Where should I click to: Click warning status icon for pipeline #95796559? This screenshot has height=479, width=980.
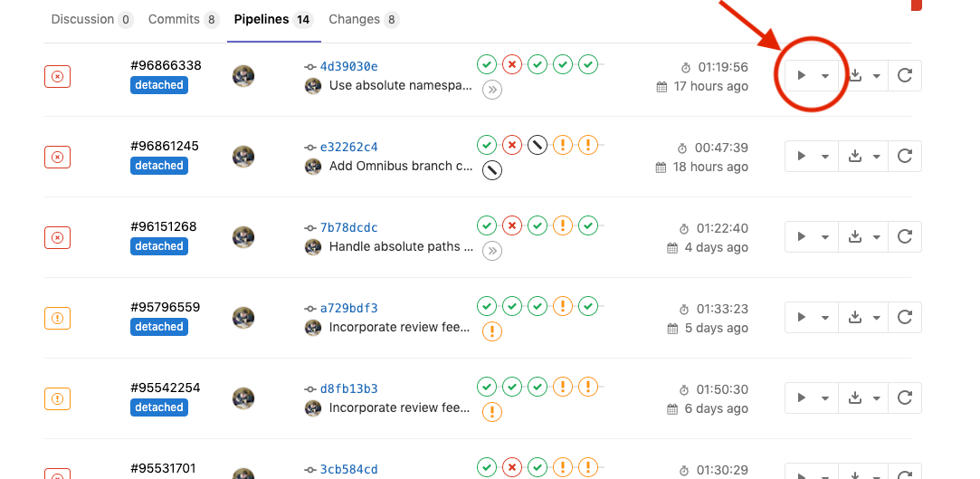click(x=57, y=319)
